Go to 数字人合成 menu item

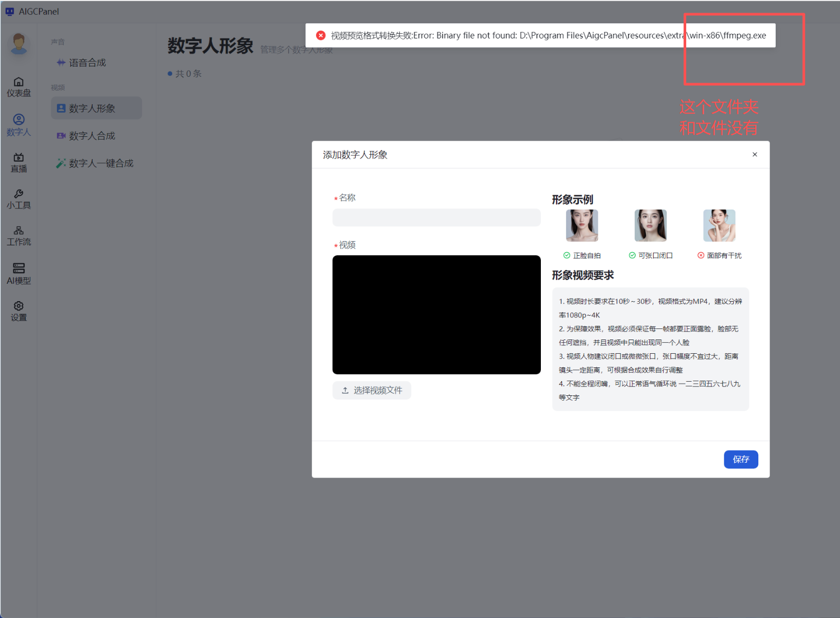pos(96,136)
